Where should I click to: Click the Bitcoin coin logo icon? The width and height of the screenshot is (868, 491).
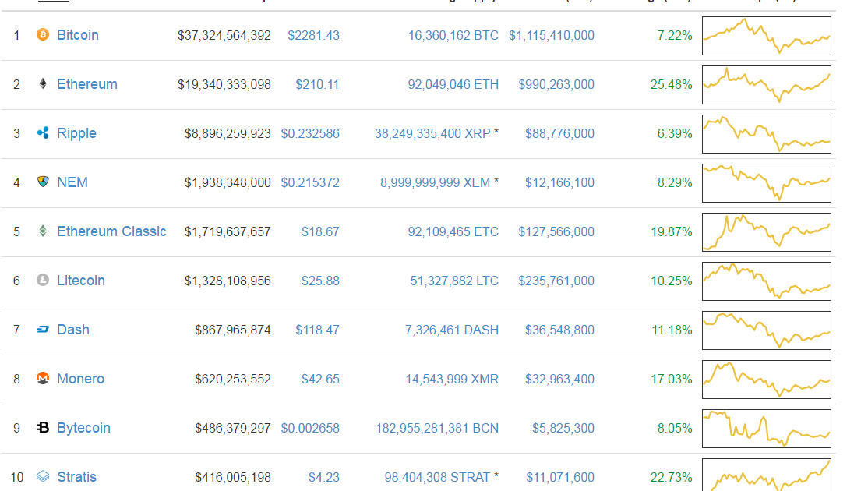tap(43, 35)
